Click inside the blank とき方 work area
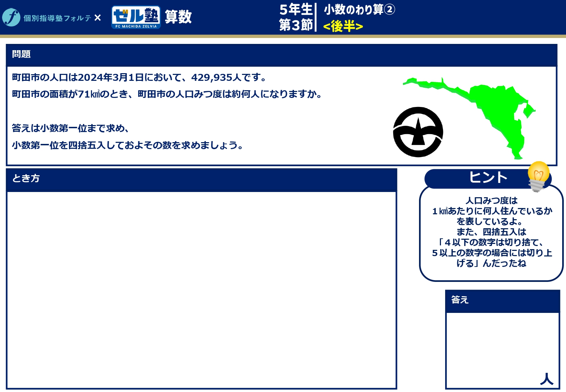566x392 pixels. point(201,289)
